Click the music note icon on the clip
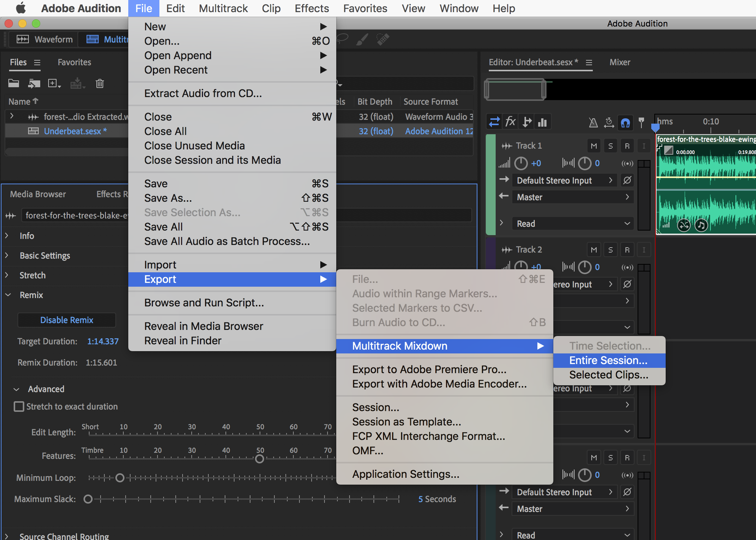The width and height of the screenshot is (756, 540). 701,225
